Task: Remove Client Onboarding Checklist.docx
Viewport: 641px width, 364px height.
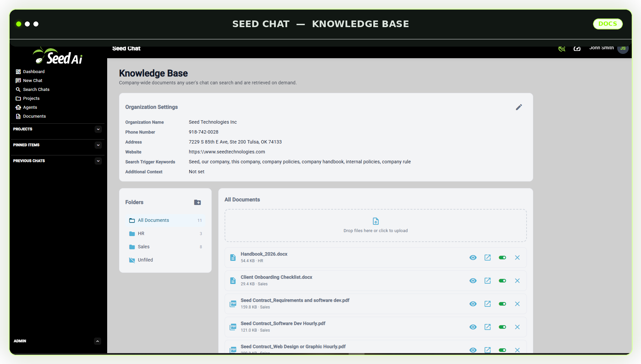Action: click(517, 281)
